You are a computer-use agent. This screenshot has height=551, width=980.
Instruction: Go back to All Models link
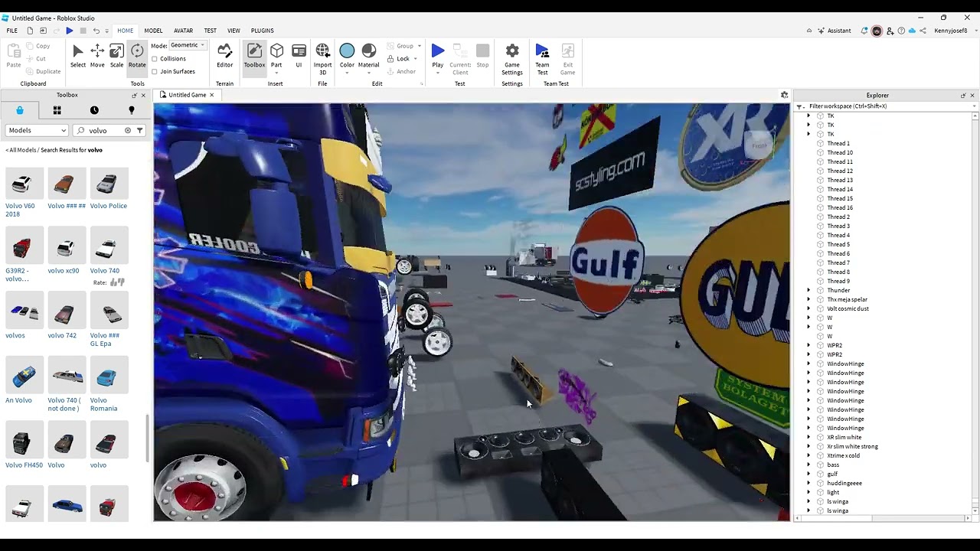(21, 150)
